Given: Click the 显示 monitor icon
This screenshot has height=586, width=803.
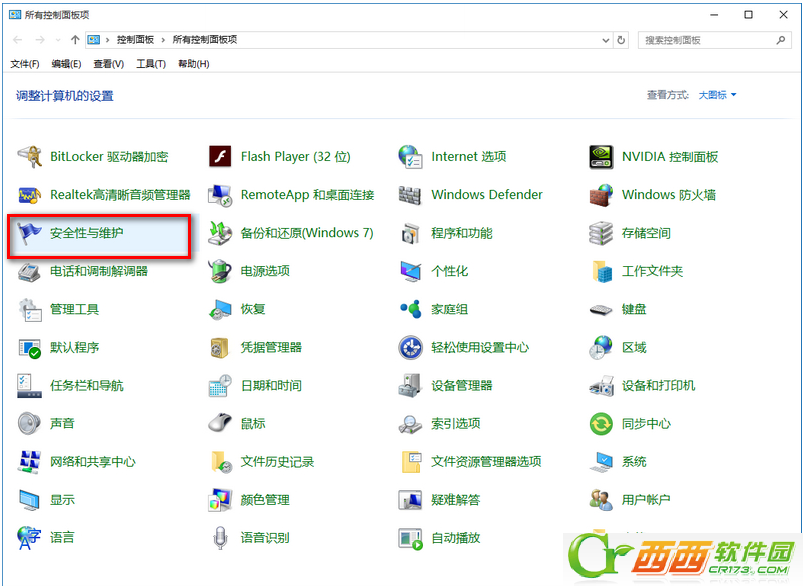Looking at the screenshot, I should click(29, 500).
